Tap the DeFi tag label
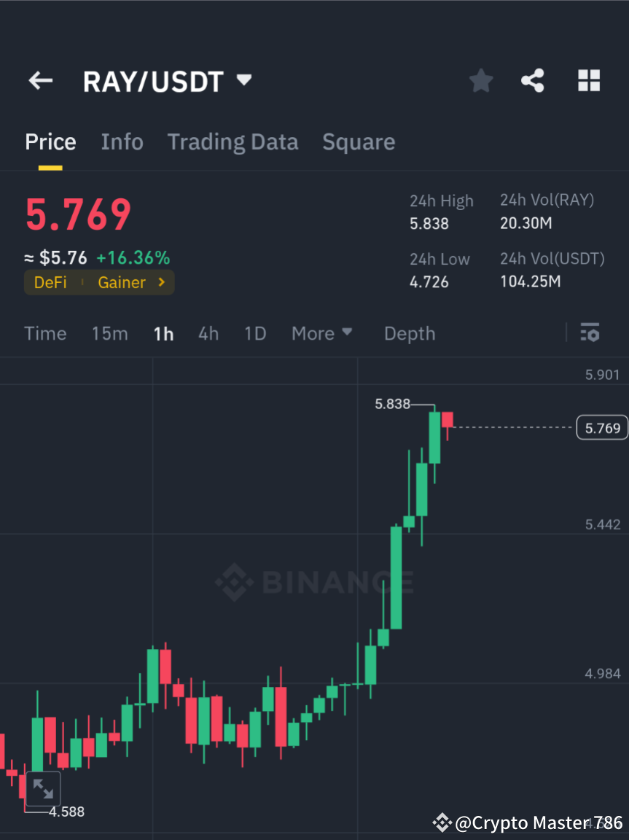The image size is (629, 840). tap(50, 282)
